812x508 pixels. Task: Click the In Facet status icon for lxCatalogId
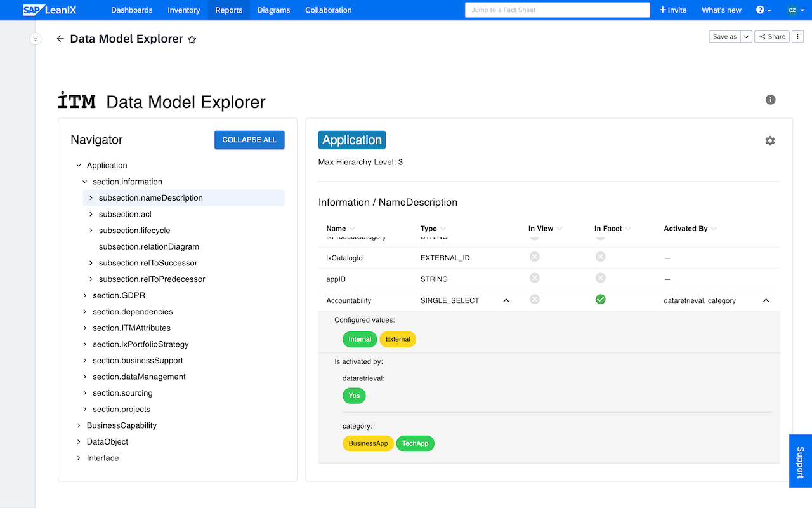[600, 257]
